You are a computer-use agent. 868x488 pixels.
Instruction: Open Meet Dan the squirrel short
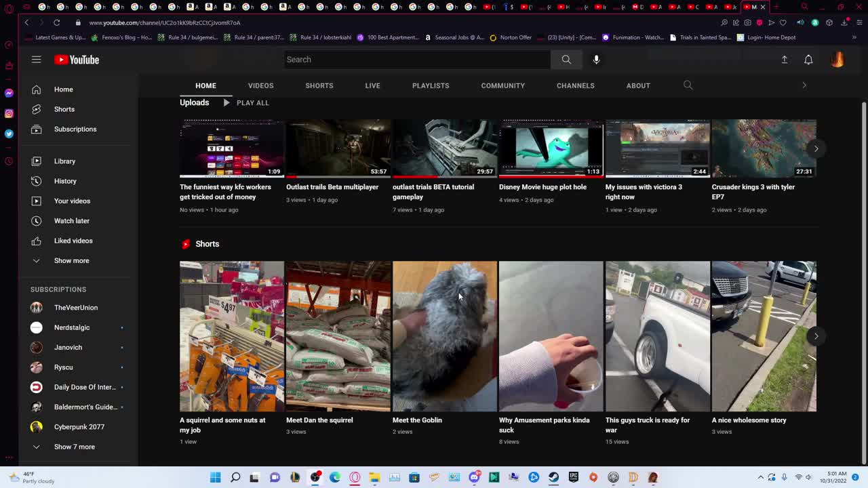click(338, 336)
